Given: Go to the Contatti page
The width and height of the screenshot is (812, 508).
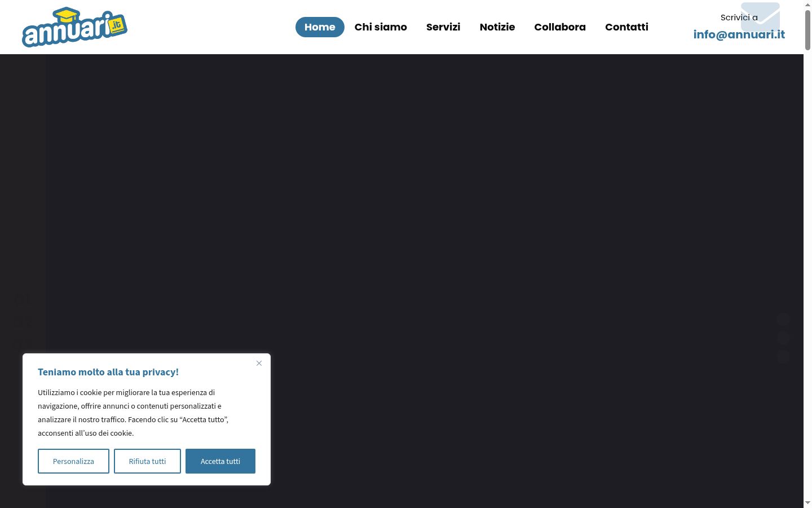Looking at the screenshot, I should [626, 27].
